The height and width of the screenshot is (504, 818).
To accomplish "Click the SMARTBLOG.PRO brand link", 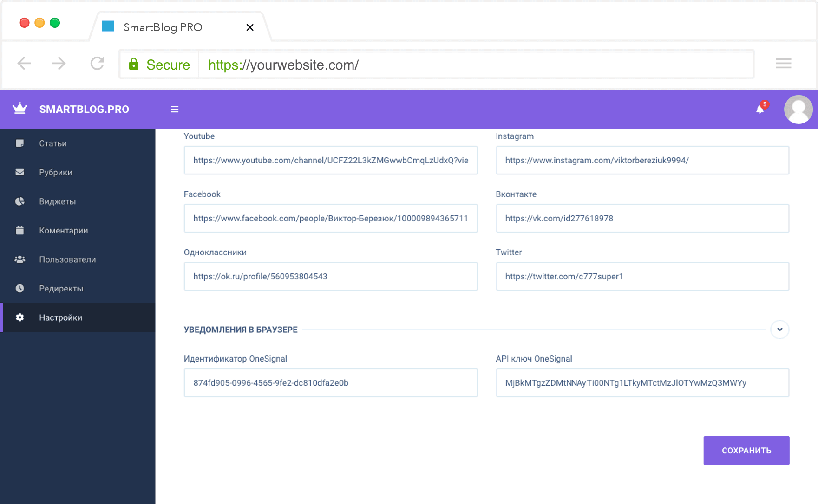I will [84, 110].
